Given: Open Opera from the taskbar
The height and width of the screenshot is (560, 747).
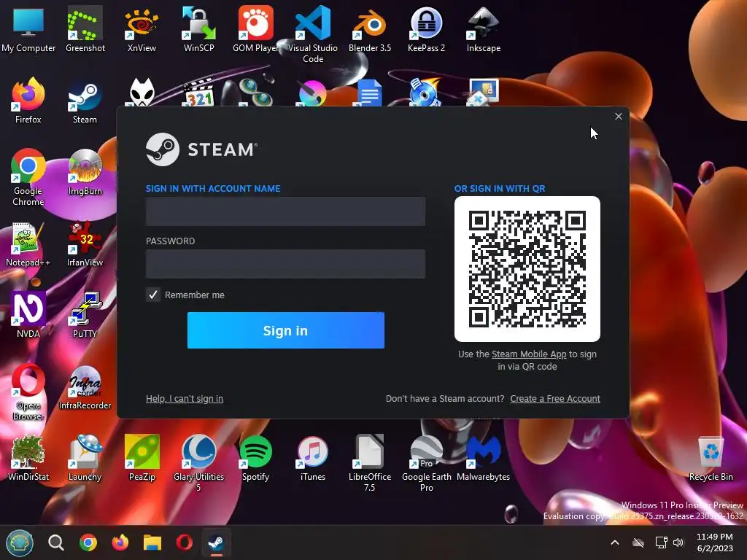Looking at the screenshot, I should click(185, 542).
